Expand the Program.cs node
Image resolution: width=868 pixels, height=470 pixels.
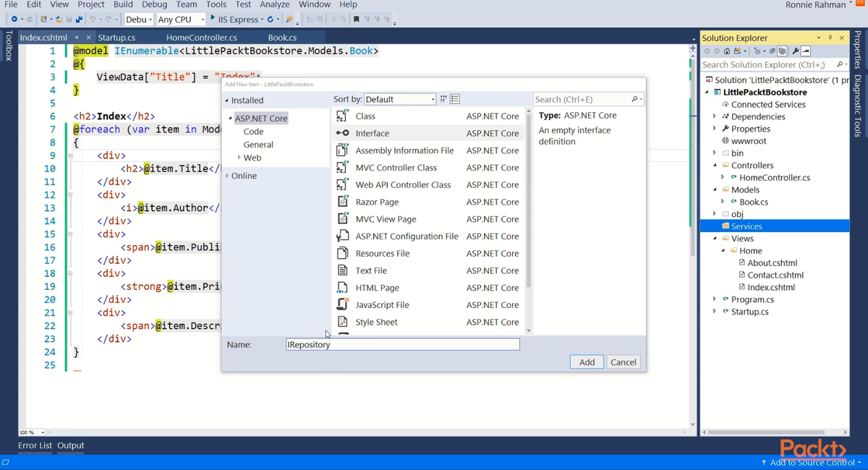point(715,299)
